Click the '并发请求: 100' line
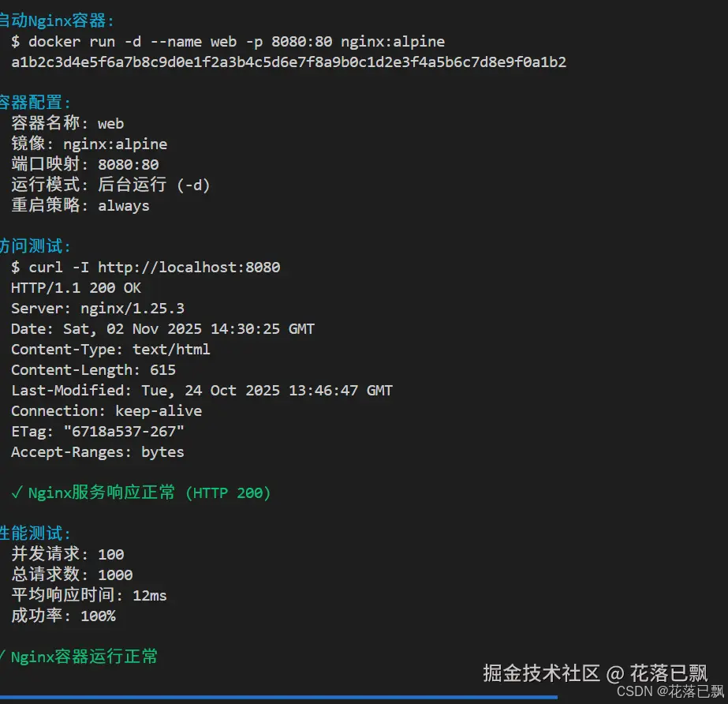This screenshot has width=728, height=704. tap(68, 554)
